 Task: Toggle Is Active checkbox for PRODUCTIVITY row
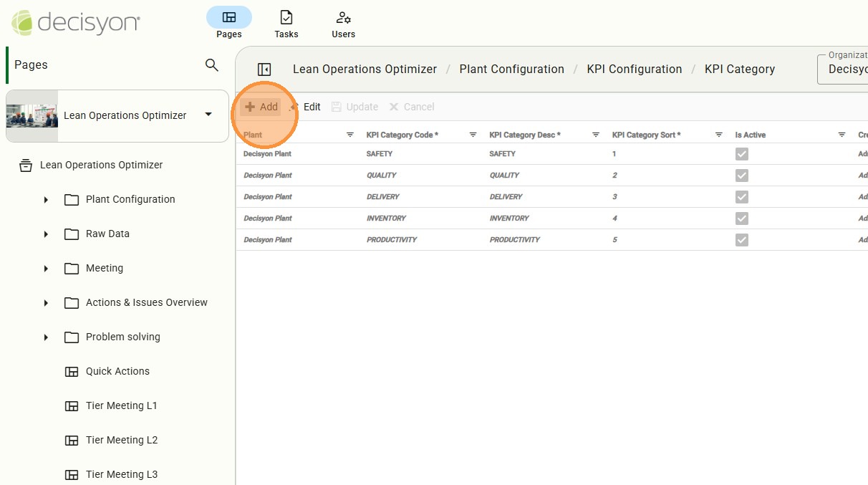point(742,240)
